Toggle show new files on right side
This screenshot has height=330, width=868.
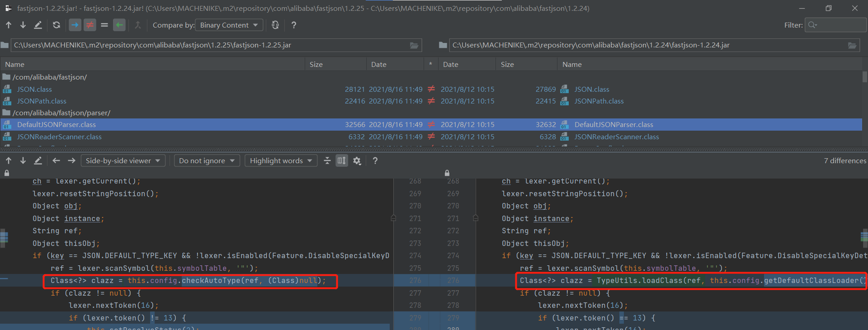[119, 25]
